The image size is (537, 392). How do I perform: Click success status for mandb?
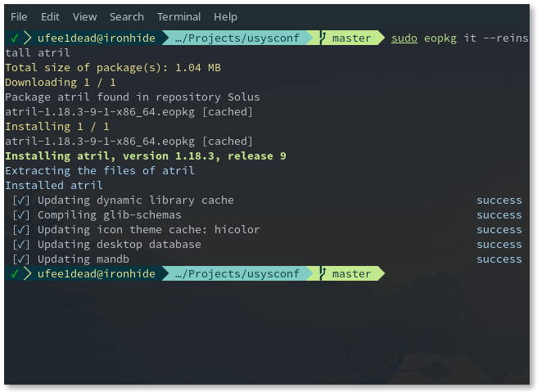tap(499, 259)
